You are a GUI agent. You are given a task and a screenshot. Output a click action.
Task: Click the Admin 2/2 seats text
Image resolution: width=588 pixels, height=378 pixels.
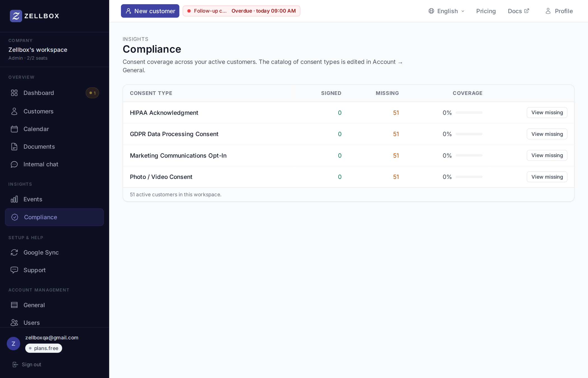[28, 58]
